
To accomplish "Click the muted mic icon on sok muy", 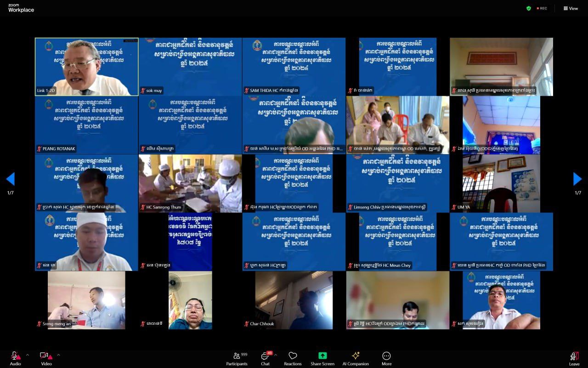I will point(143,91).
